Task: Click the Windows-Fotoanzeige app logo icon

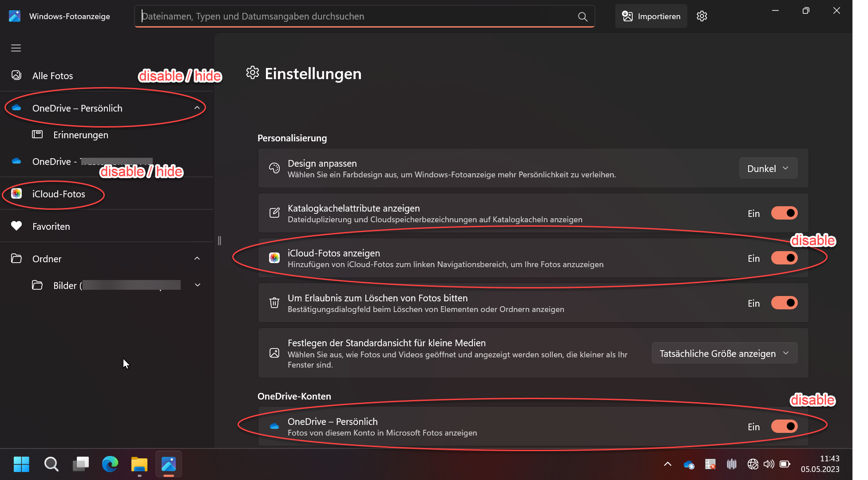Action: (15, 16)
